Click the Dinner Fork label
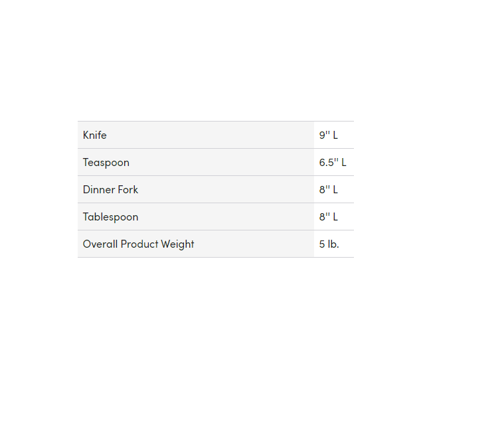This screenshot has height=435, width=504. [x=110, y=190]
